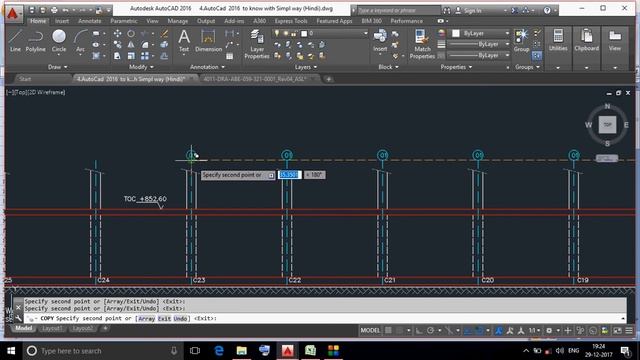Expand the Draw panel
This screenshot has width=640, height=360.
coord(58,67)
